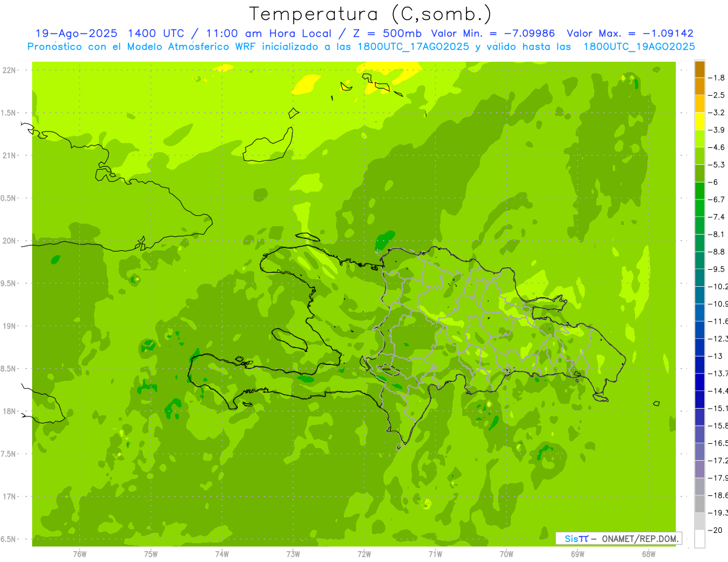This screenshot has width=728, height=562.
Task: Select the '1400 UTC' time text
Action: [157, 33]
